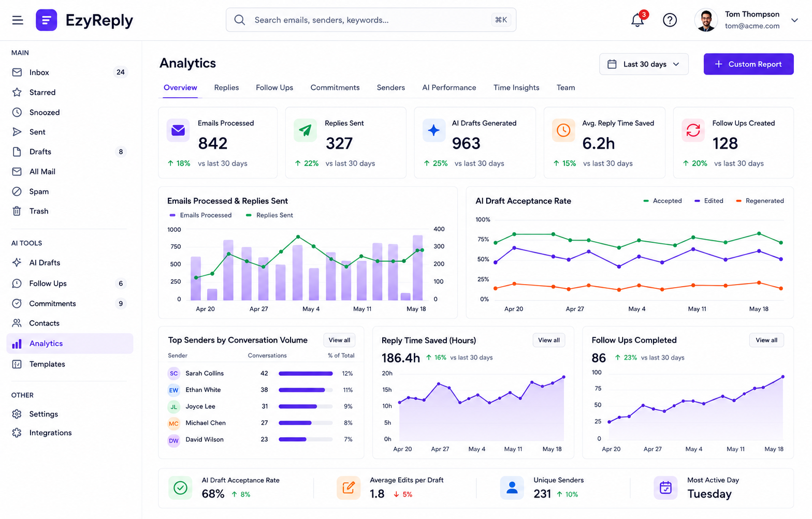Open the Last 30 days dropdown
The image size is (812, 519).
point(644,64)
